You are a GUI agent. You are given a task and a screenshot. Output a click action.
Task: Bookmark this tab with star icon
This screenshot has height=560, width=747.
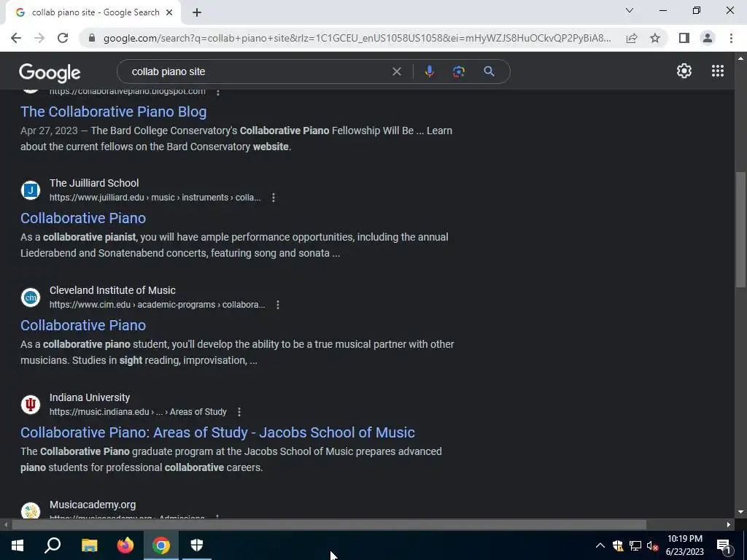[x=656, y=38]
